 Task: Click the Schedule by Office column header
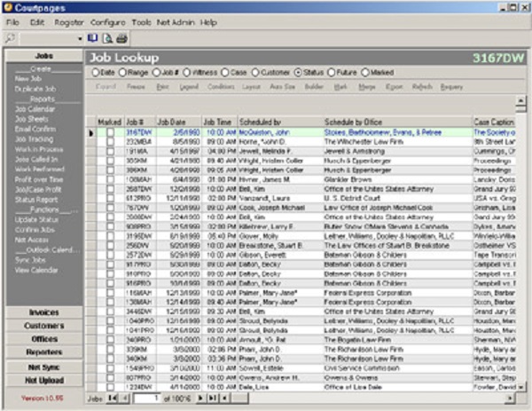click(x=397, y=122)
